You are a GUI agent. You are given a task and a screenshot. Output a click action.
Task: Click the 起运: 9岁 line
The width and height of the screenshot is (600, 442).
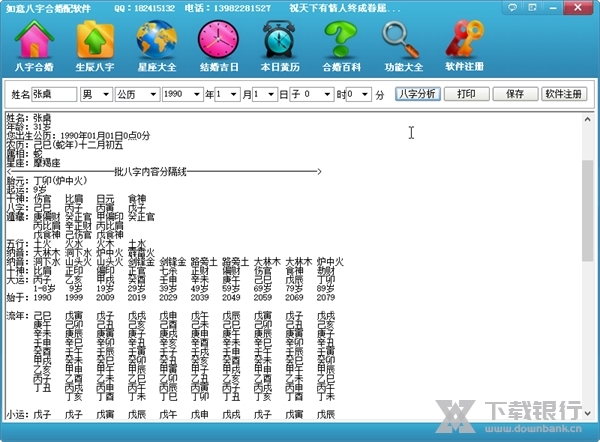point(26,190)
